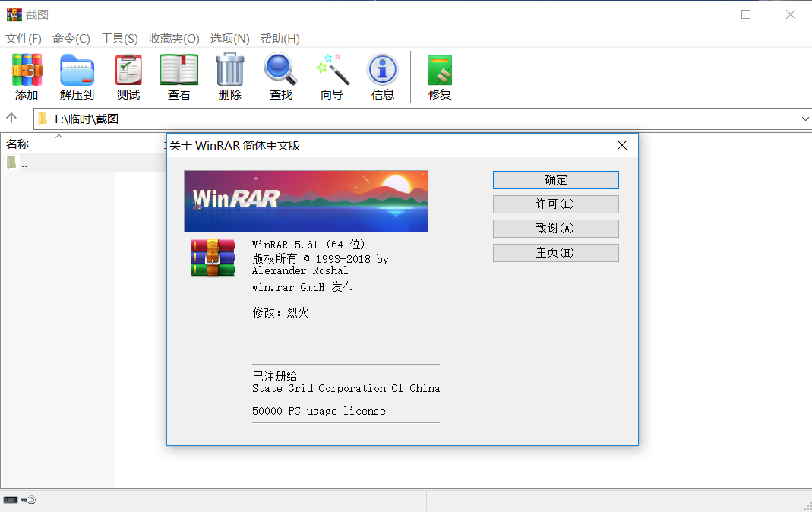Click the 解压到 (Extract To) icon
The width and height of the screenshot is (812, 512).
77,76
